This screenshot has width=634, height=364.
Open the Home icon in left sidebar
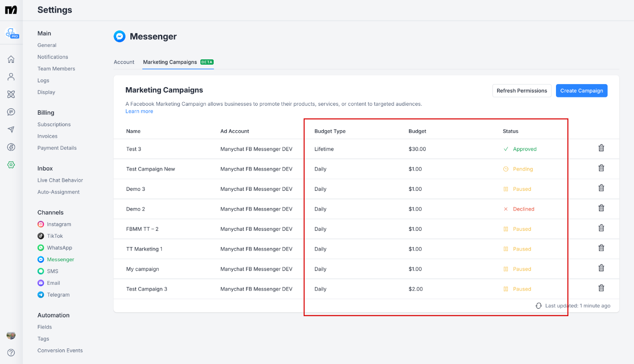tap(11, 59)
